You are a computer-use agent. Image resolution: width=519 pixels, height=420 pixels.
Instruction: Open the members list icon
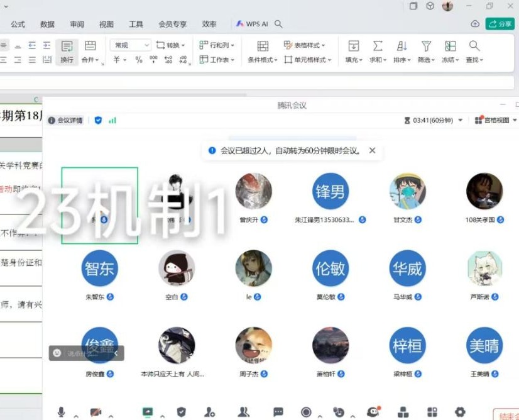244,412
